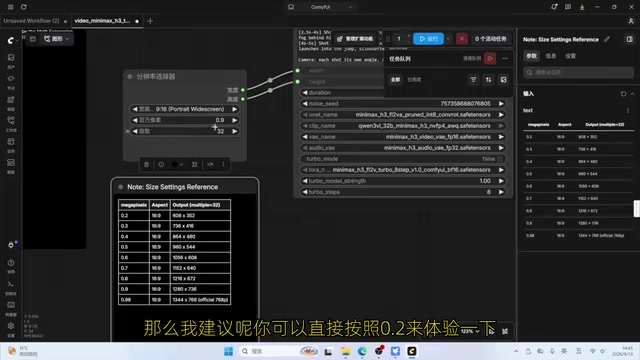Screen dimensions: 640x360
Task: Select the Settings tab in the right panel
Action: pyautogui.click(x=570, y=56)
